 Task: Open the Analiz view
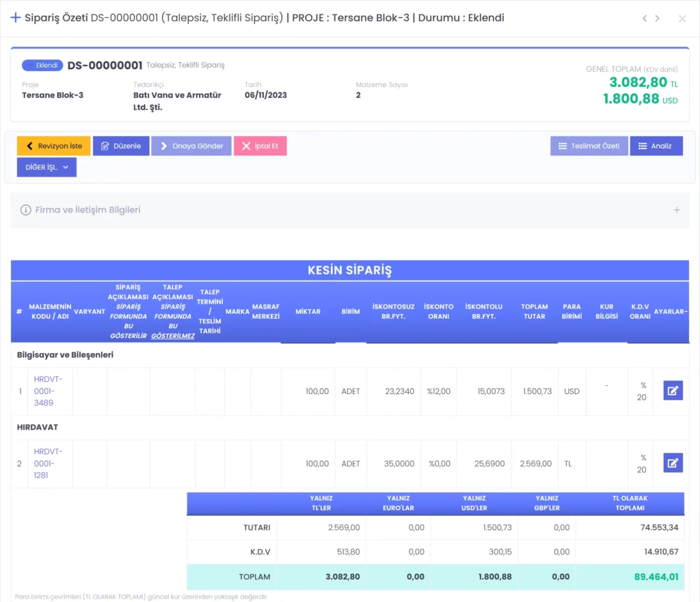[656, 146]
